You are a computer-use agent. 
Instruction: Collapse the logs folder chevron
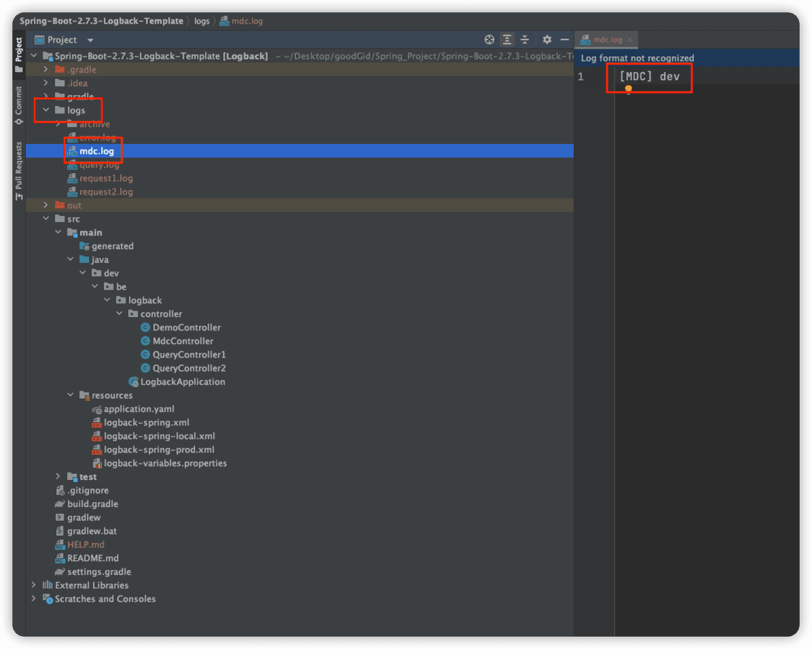pyautogui.click(x=46, y=110)
